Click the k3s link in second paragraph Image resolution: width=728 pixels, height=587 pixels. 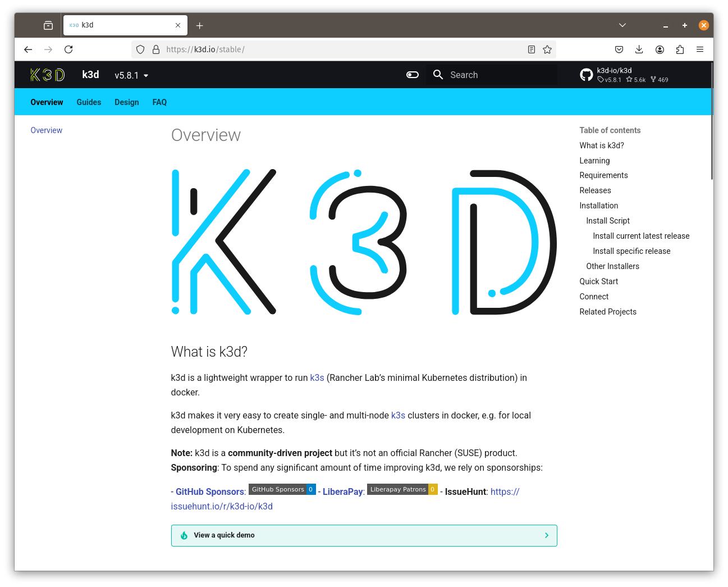coord(398,416)
